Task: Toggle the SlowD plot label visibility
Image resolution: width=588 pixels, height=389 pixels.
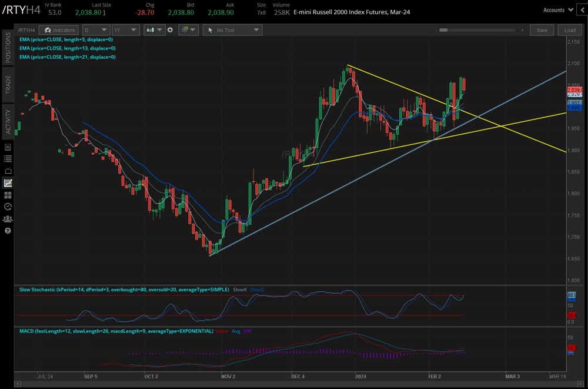Action: click(257, 289)
